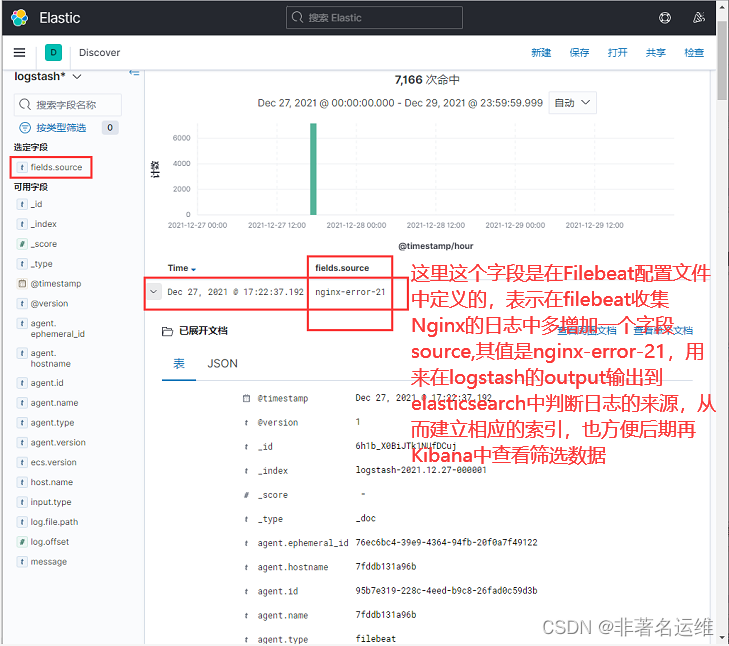
Task: Select the input.type field in sidebar
Action: (51, 502)
